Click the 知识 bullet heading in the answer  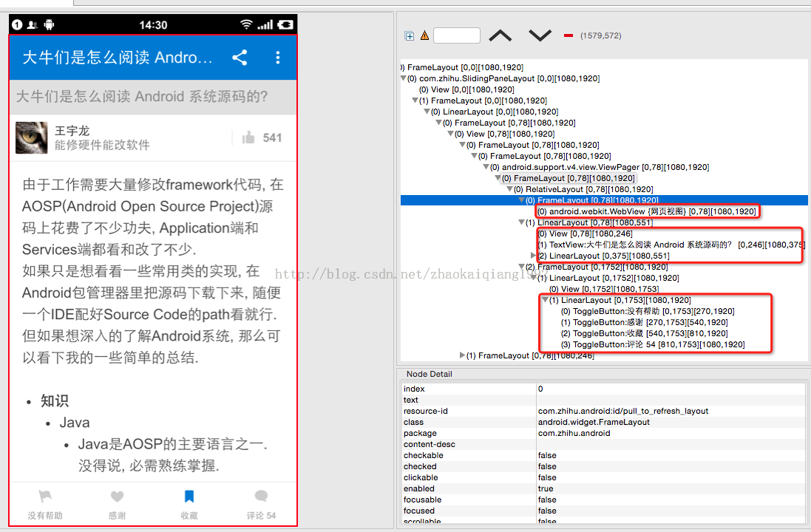[x=55, y=401]
